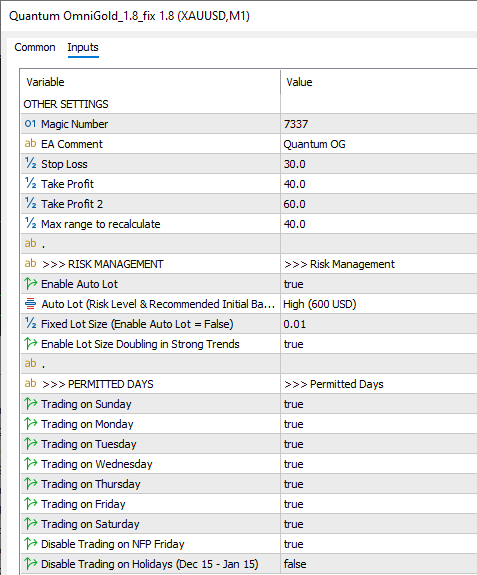Click the boolean icon beside Trading on Thursday
The image size is (477, 575).
[x=30, y=483]
